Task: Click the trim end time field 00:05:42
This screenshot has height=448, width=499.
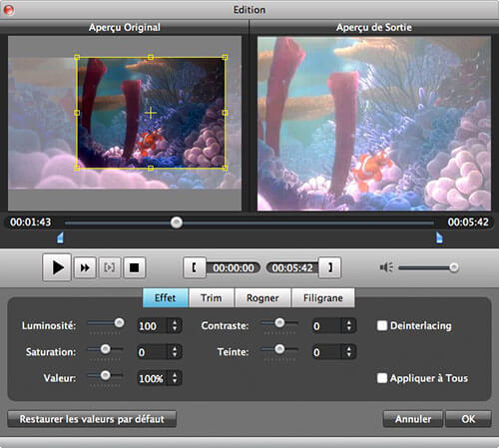Action: tap(292, 267)
